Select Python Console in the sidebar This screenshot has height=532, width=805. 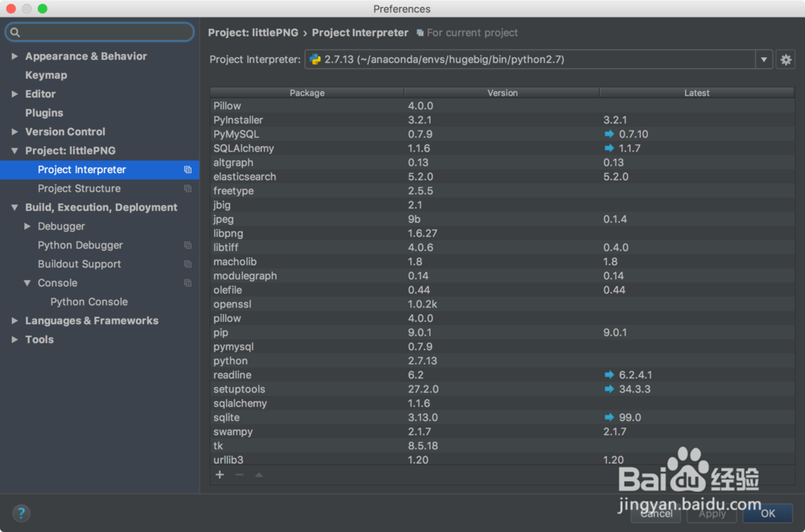(x=89, y=301)
